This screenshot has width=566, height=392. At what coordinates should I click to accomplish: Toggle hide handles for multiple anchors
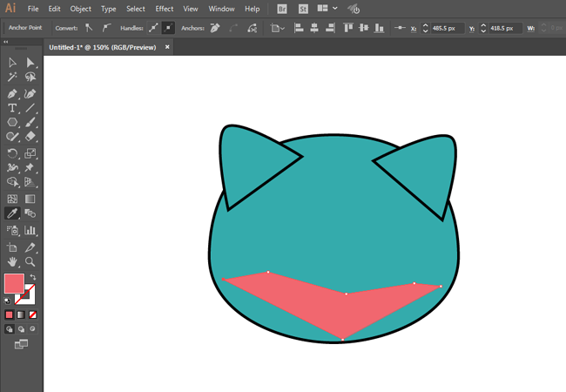(x=168, y=28)
